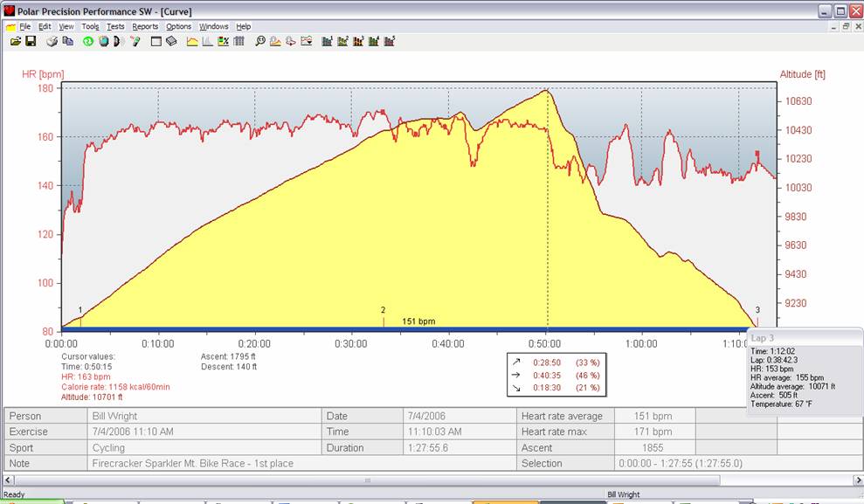Click the Heart rate average 151 bpm value

click(654, 416)
